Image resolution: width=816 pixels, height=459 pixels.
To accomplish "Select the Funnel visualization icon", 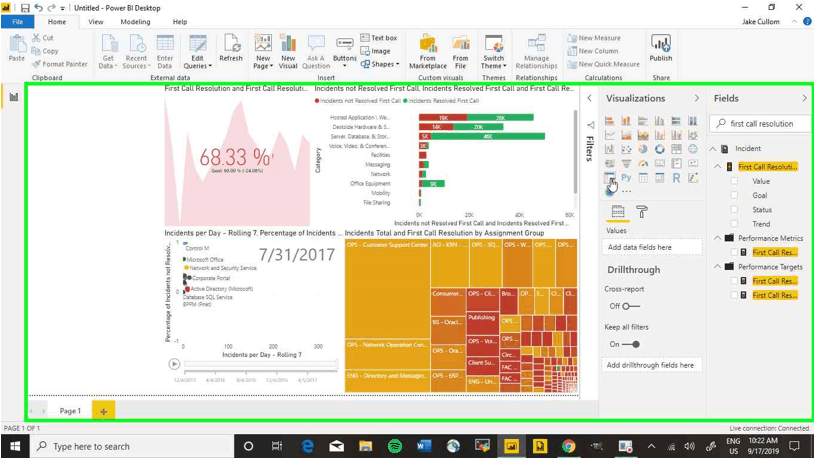I will point(626,163).
